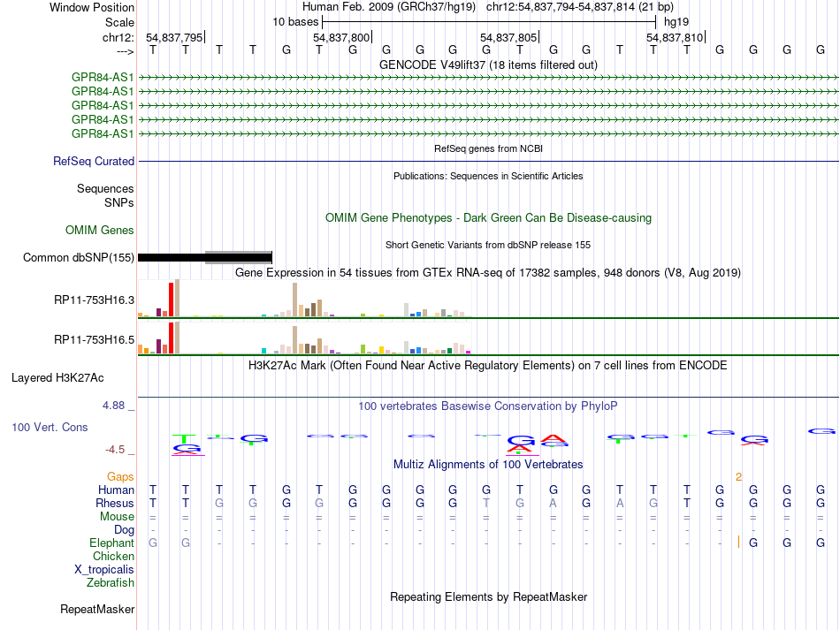Click tallest tan bar mid RP11-753H16.3 chart

(294, 300)
